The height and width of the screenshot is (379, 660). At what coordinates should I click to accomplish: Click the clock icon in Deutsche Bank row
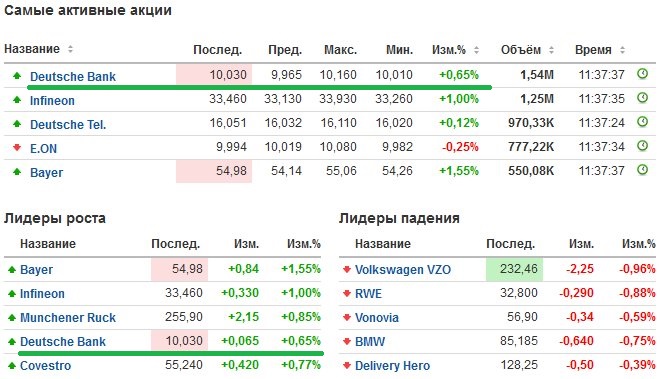click(642, 74)
